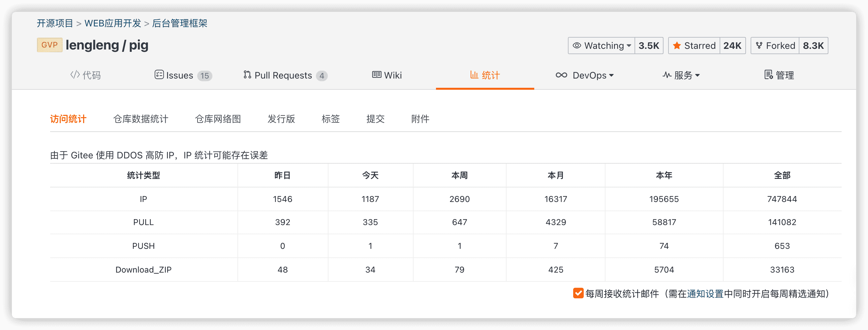This screenshot has width=868, height=330.
Task: Click the Download_ZIP row label
Action: [143, 270]
